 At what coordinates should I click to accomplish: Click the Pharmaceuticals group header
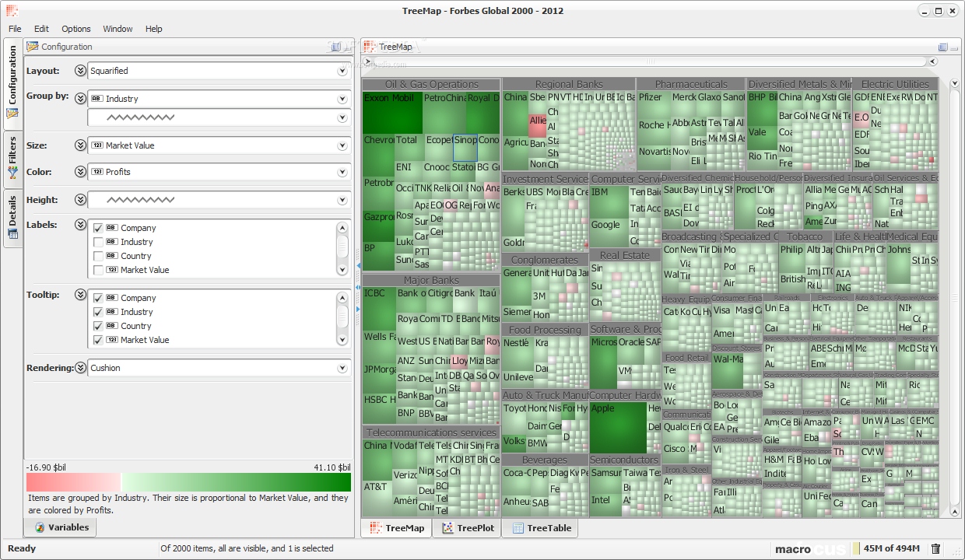(691, 84)
